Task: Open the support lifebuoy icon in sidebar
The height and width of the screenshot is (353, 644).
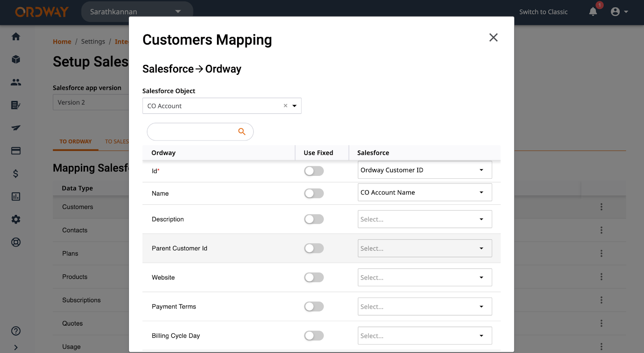Action: 16,242
